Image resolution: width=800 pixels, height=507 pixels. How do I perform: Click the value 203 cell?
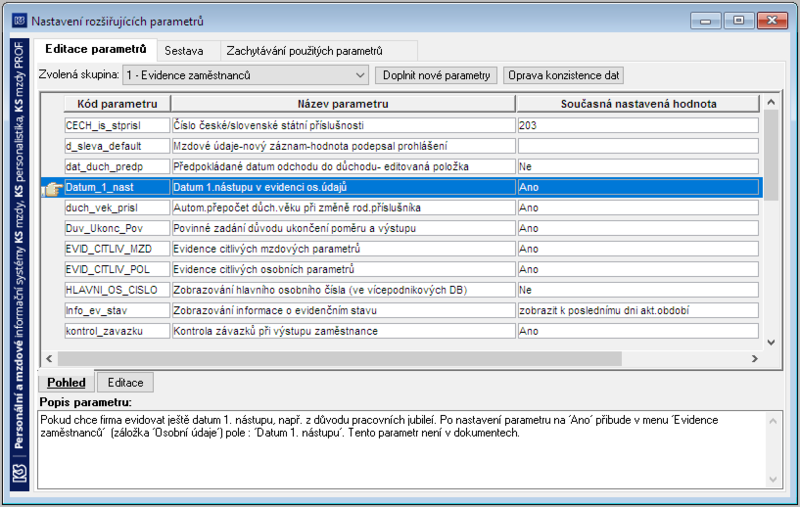[638, 125]
